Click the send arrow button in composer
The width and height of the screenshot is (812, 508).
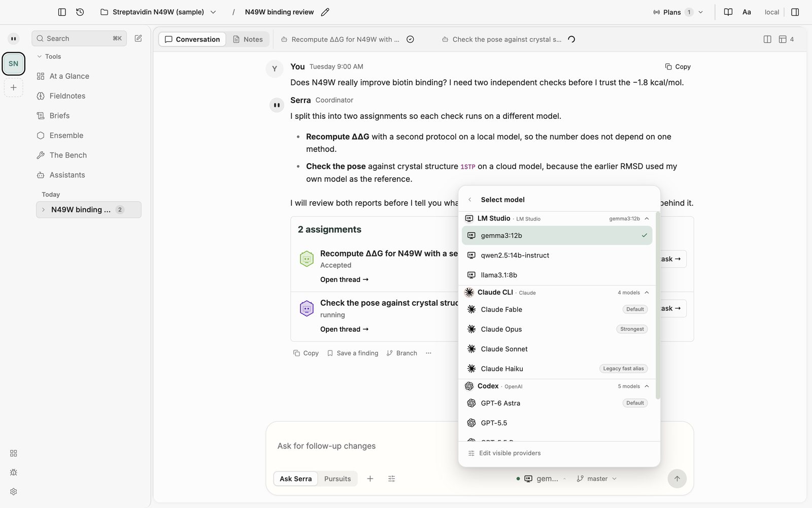677,479
